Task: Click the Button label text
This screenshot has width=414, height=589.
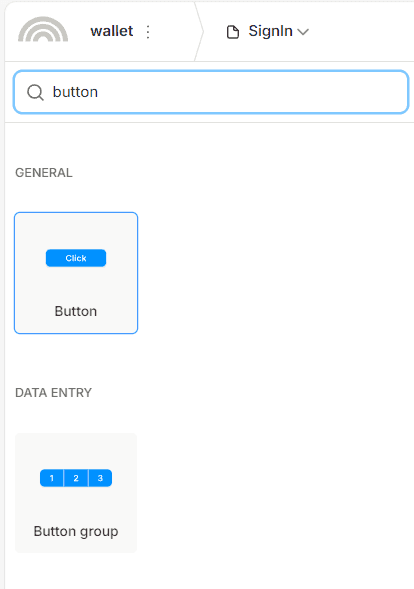Action: 76,311
